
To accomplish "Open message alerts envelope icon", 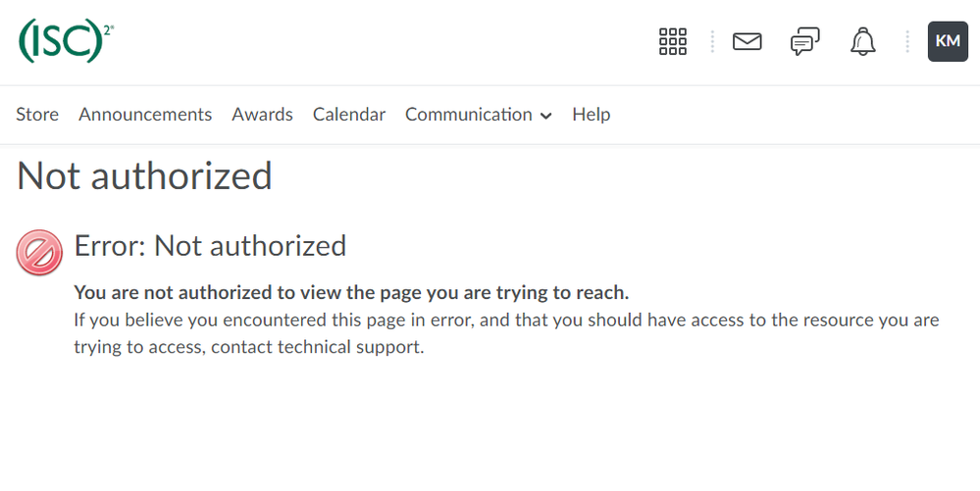I will [x=748, y=41].
